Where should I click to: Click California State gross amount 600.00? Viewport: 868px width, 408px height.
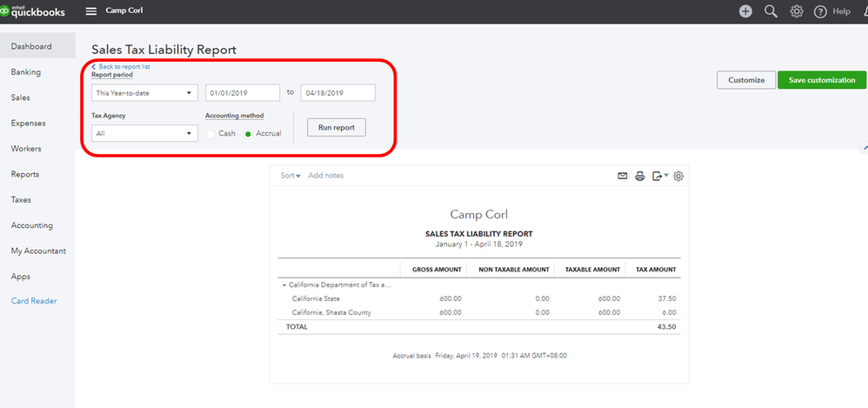[450, 298]
